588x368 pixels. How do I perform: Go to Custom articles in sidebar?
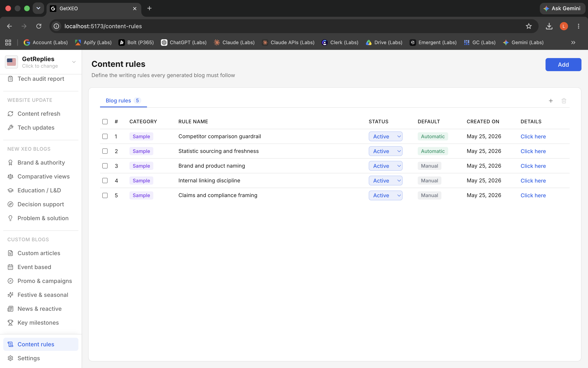pos(41,253)
